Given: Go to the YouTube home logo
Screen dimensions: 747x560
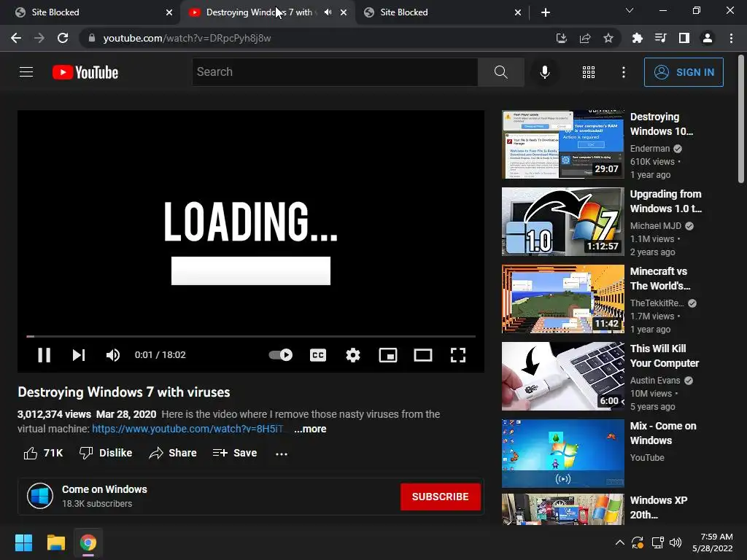Looking at the screenshot, I should [x=85, y=72].
